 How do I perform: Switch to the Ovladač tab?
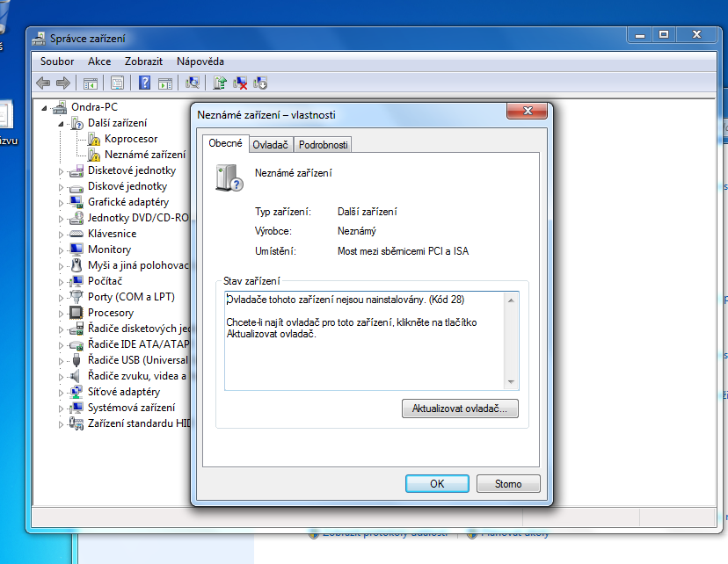(270, 145)
